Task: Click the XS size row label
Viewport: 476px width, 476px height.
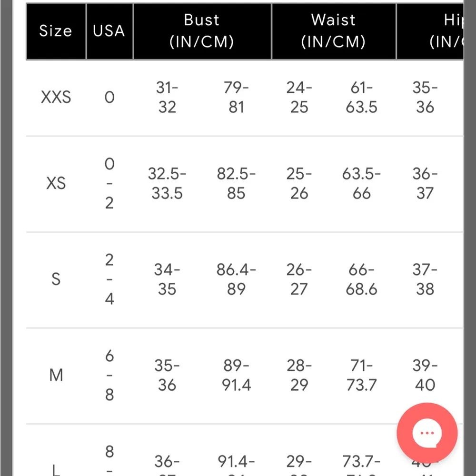Action: pyautogui.click(x=56, y=183)
